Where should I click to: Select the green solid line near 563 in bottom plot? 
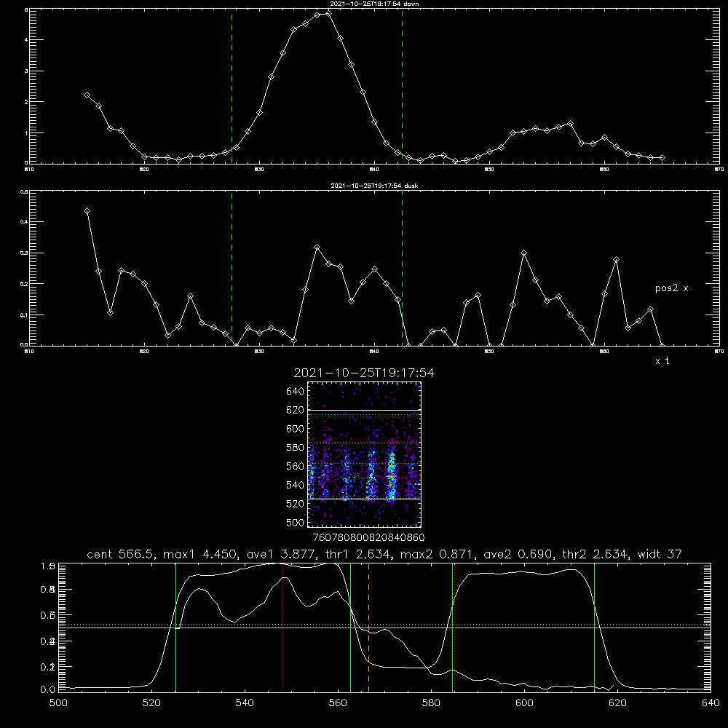pos(351,628)
